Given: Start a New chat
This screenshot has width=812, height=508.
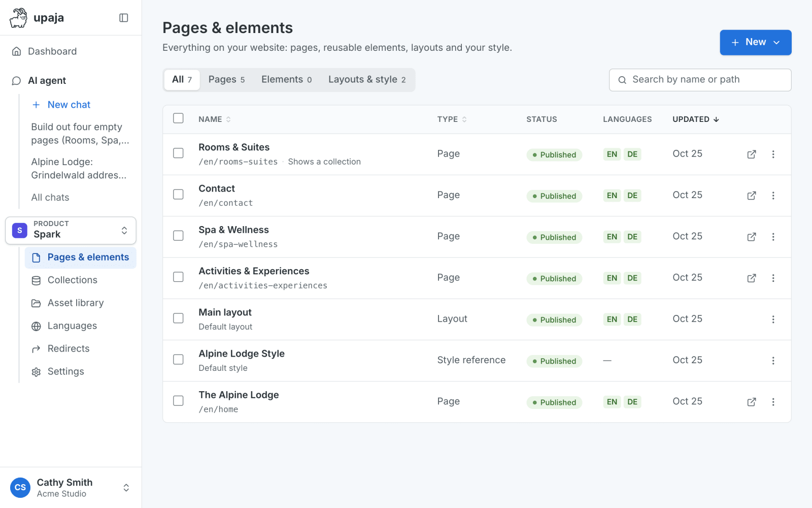Looking at the screenshot, I should coord(61,105).
